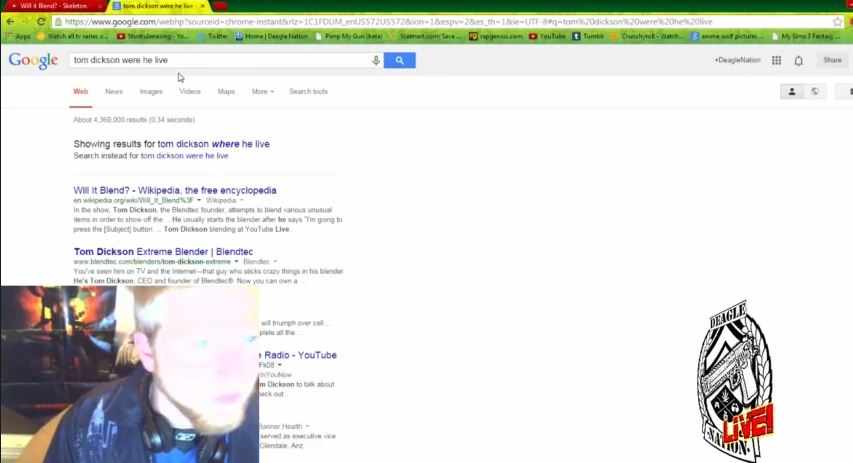Reload the page with the refresh icon

point(41,22)
